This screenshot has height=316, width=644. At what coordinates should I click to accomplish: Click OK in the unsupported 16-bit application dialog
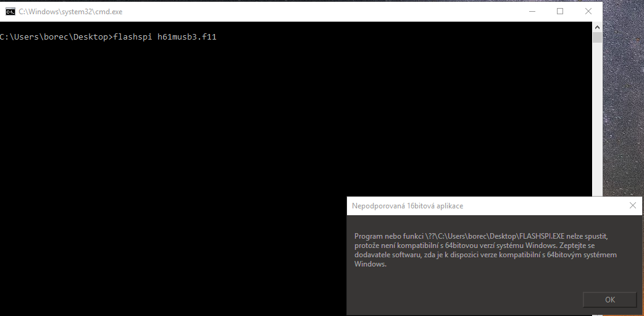609,299
